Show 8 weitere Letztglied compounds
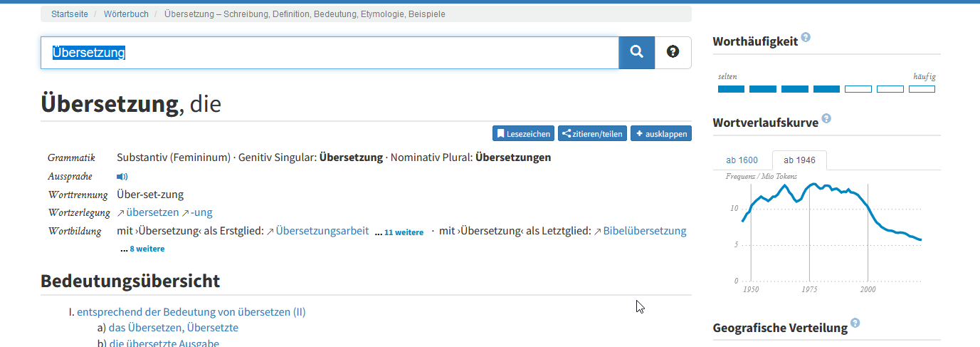The width and height of the screenshot is (980, 347). (147, 249)
